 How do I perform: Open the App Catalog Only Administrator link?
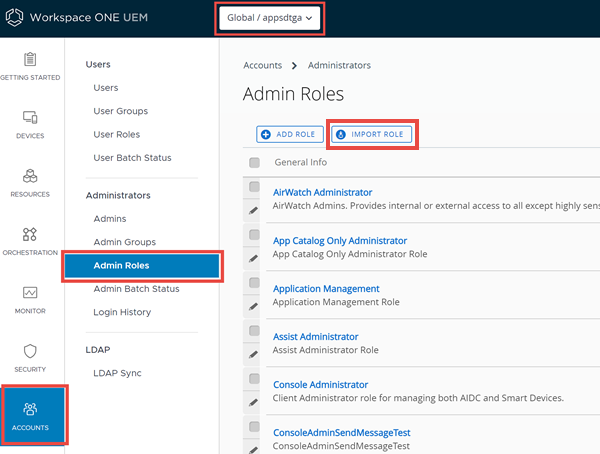(x=340, y=241)
